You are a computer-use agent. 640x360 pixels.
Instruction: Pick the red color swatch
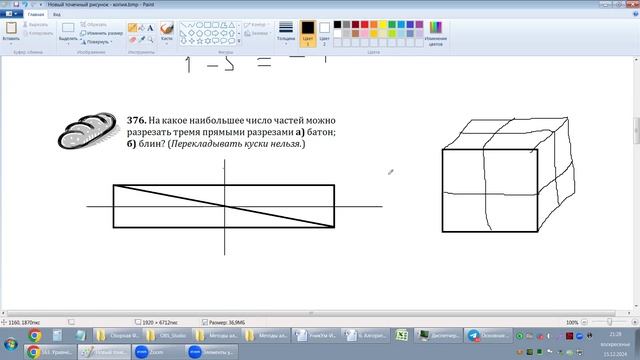tap(364, 24)
